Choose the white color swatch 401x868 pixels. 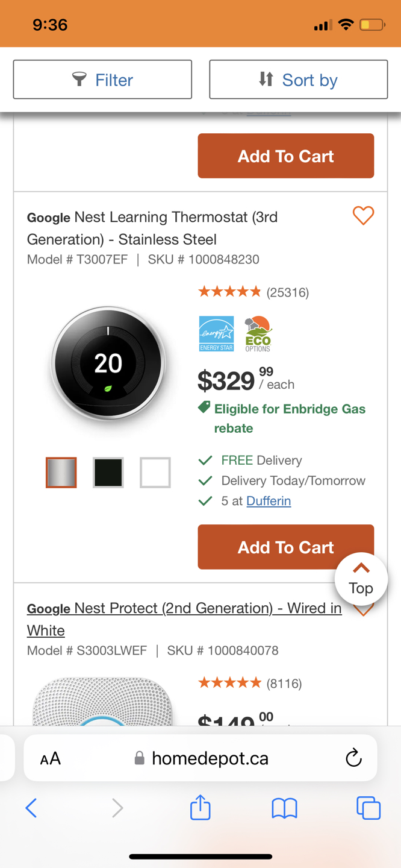point(155,473)
